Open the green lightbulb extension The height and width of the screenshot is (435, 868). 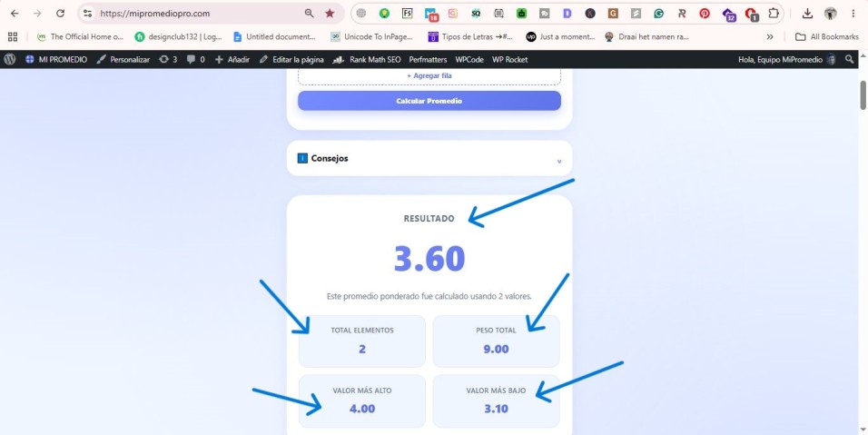[384, 14]
